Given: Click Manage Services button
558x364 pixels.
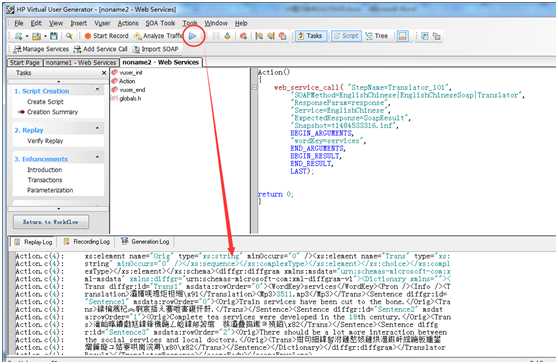Looking at the screenshot, I should pos(41,49).
